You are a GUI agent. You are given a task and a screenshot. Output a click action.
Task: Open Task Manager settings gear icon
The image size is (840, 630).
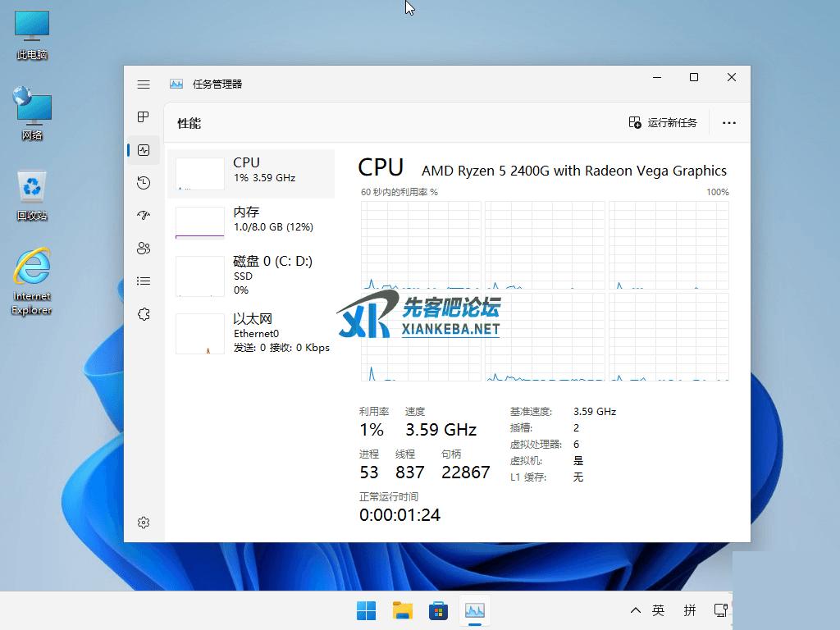[144, 523]
